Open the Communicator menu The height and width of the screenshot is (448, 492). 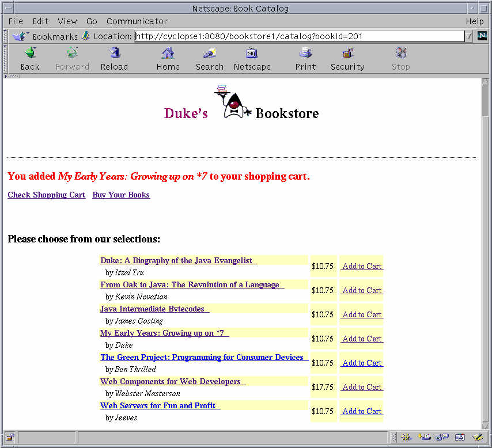pyautogui.click(x=137, y=21)
